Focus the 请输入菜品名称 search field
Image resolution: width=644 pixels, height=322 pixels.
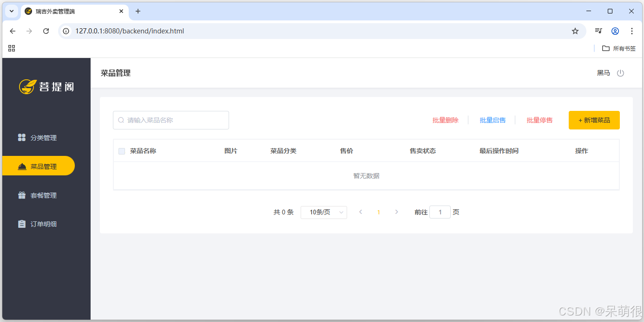pos(171,120)
